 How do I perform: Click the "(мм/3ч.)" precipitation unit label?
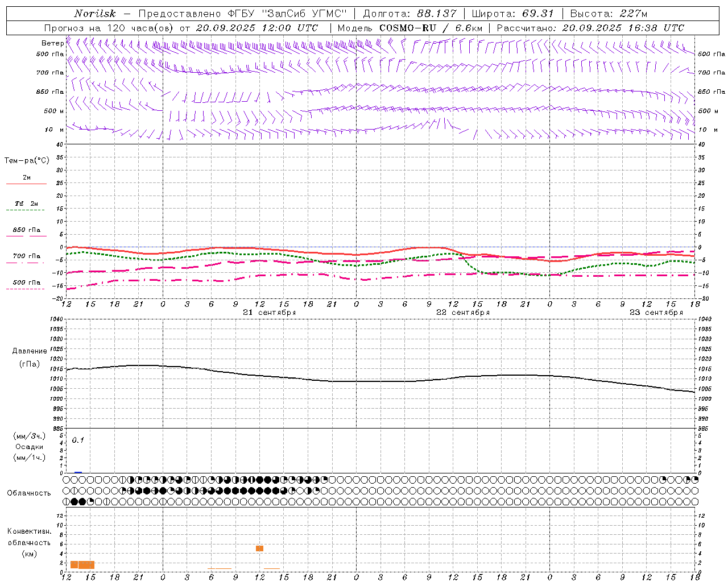coord(29,436)
